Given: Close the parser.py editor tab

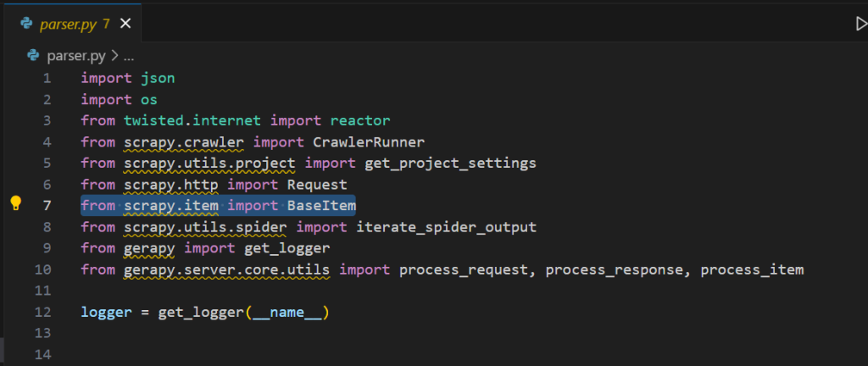Looking at the screenshot, I should click(125, 24).
